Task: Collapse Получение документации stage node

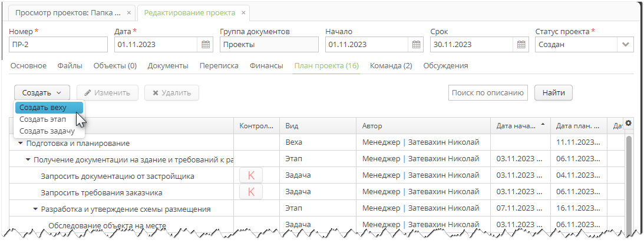Action: click(x=28, y=159)
